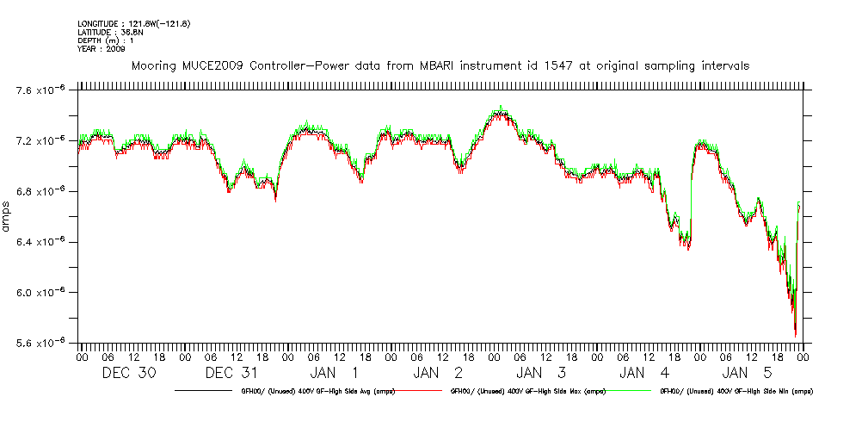Viewport: 868px width, 434px height.
Task: Click the plot title about Mooring MUCE2009
Action: coord(440,65)
